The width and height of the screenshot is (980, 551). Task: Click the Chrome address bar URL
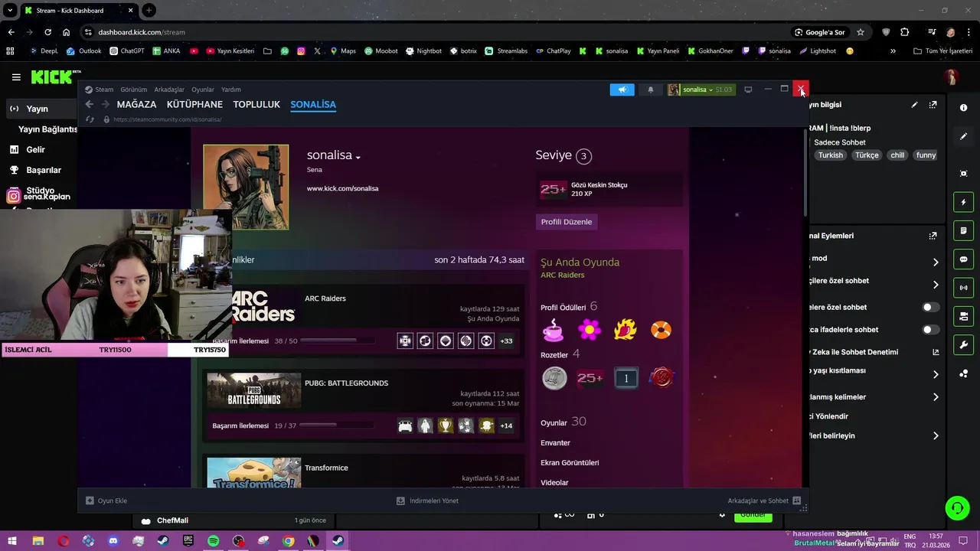(141, 32)
